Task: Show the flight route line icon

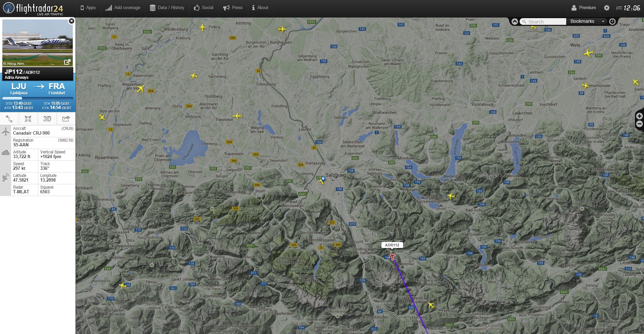Action: [9, 119]
